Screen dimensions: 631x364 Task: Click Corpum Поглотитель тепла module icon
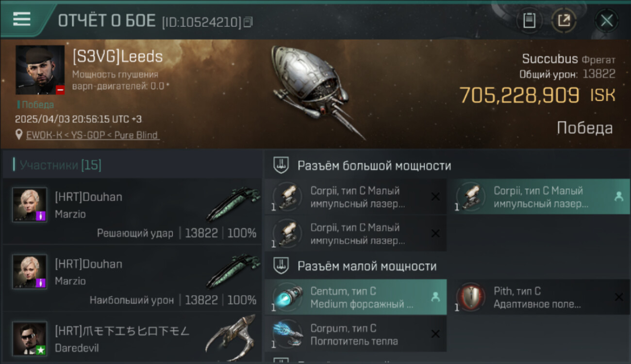[287, 334]
